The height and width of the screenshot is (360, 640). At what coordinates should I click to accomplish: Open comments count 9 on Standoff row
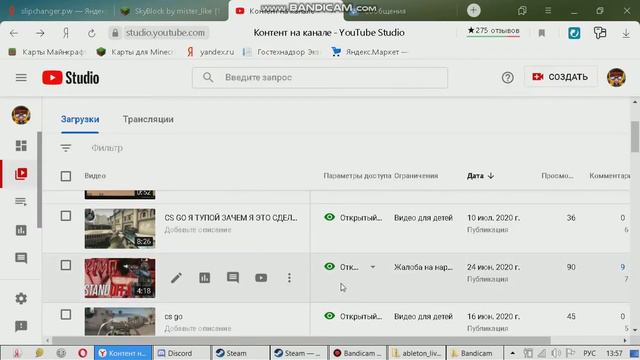click(x=622, y=267)
